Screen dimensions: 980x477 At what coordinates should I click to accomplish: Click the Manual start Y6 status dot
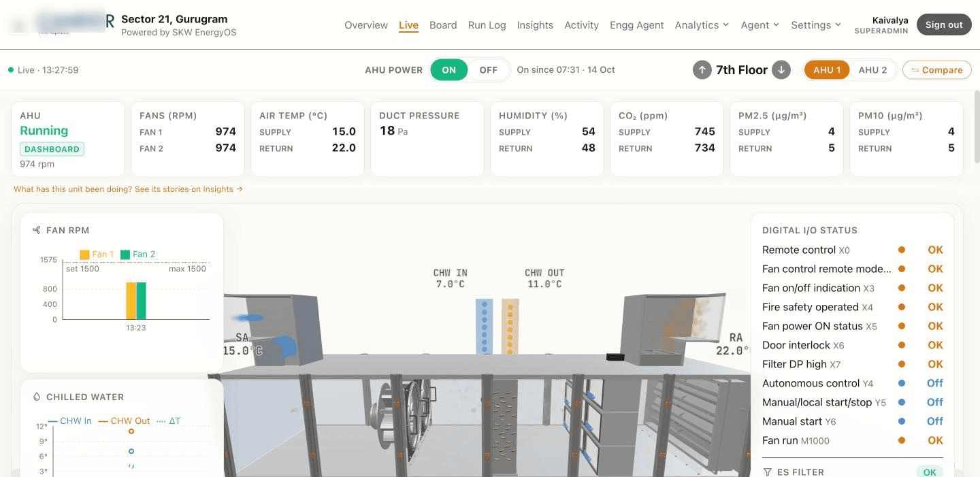902,421
